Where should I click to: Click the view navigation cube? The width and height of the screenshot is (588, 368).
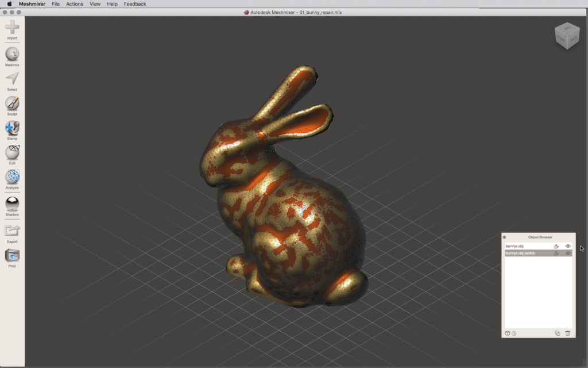(567, 36)
